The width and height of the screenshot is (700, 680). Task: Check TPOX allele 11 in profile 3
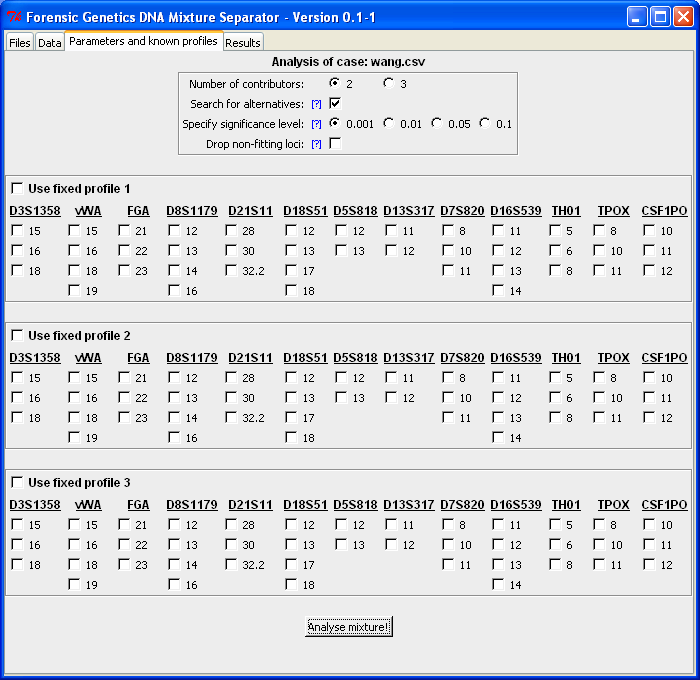[600, 564]
